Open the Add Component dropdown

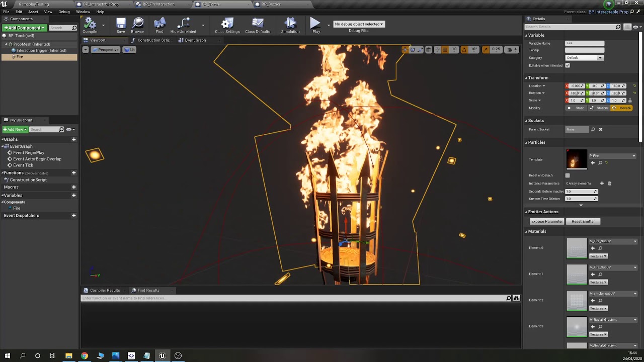(x=25, y=28)
